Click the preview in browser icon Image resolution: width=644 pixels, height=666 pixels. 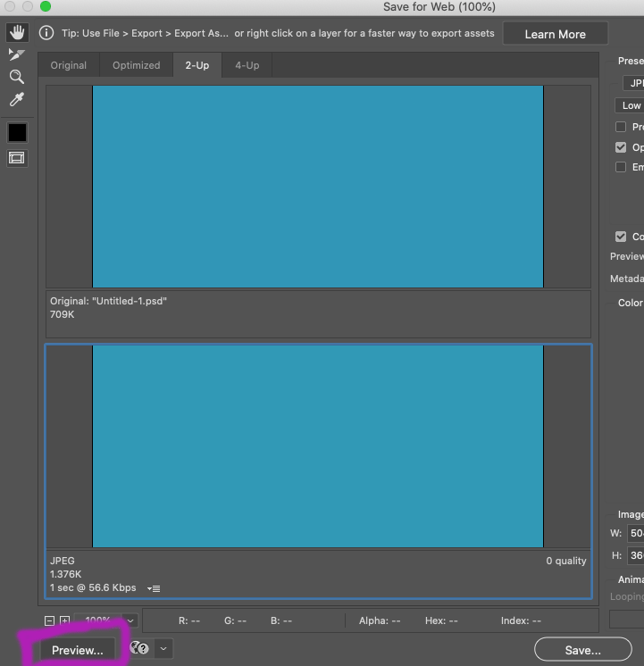139,648
